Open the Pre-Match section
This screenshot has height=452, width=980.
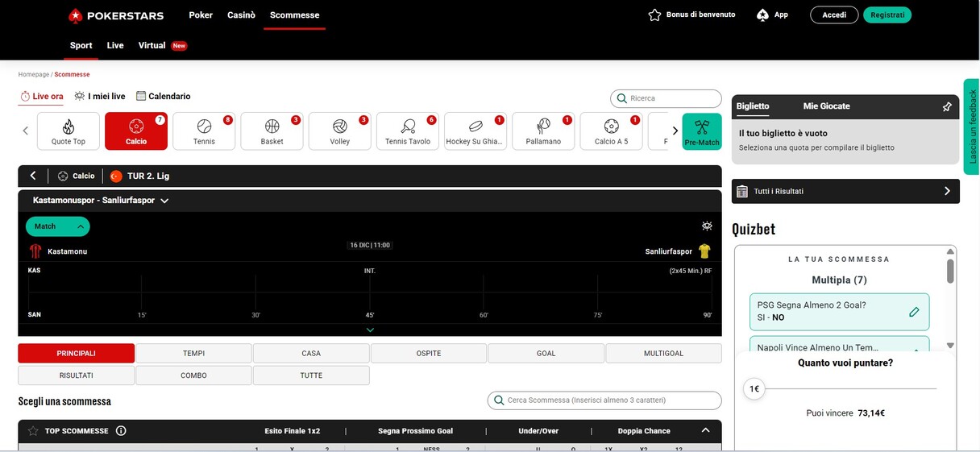coord(702,131)
